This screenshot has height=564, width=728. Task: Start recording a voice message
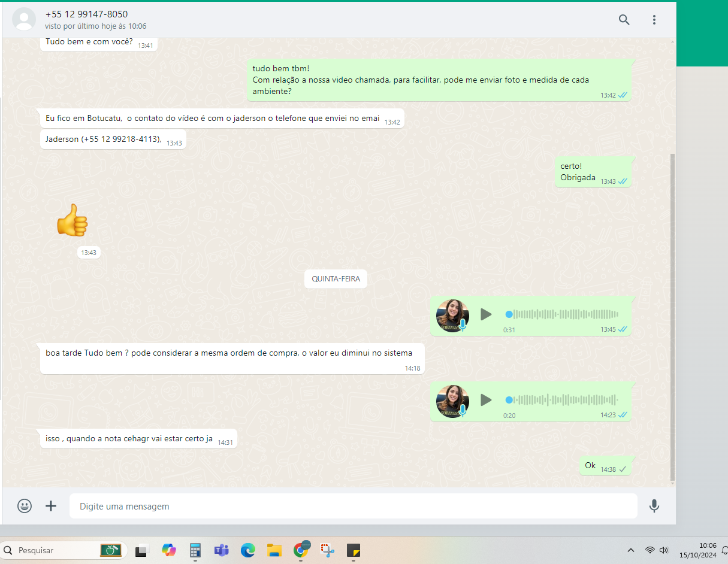point(654,506)
